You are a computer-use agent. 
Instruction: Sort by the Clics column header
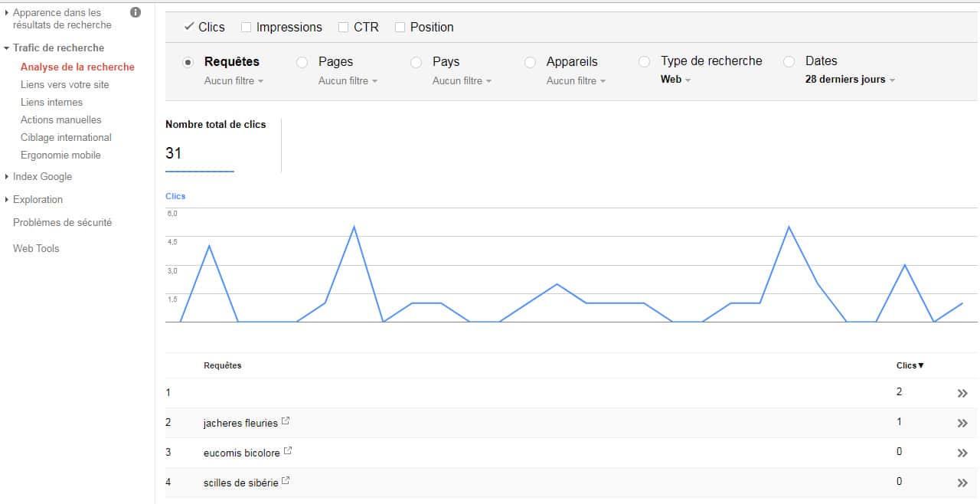point(910,365)
